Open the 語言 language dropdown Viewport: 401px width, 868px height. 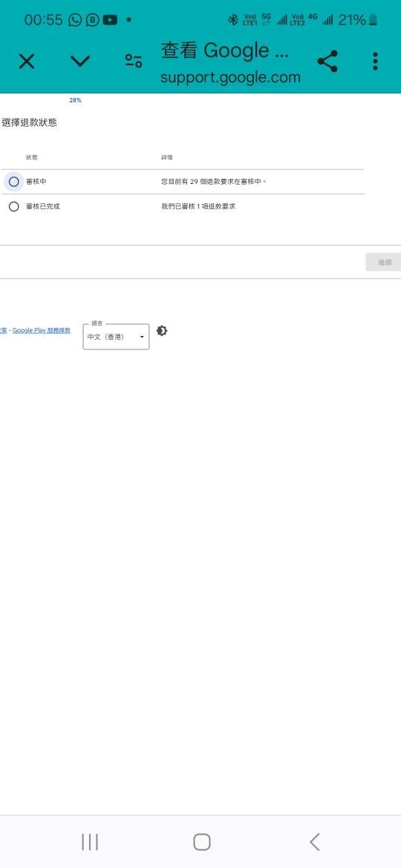[x=116, y=337]
